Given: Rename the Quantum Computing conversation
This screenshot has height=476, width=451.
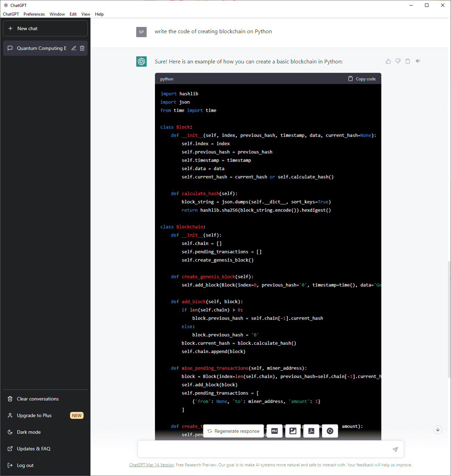Looking at the screenshot, I should [x=74, y=48].
